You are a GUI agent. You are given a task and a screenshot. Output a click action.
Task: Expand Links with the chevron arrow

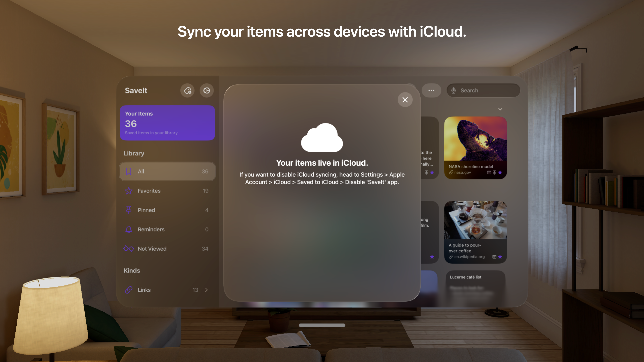[206, 290]
